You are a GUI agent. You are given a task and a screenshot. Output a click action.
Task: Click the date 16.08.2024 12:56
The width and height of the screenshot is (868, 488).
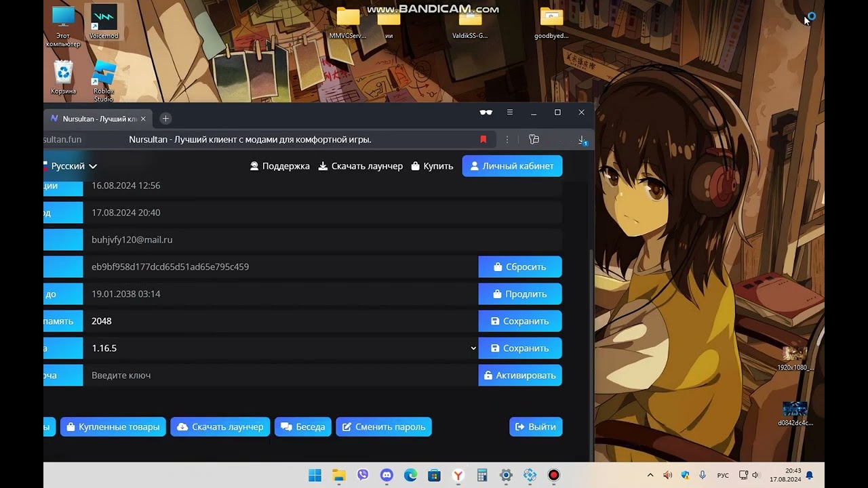[126, 186]
